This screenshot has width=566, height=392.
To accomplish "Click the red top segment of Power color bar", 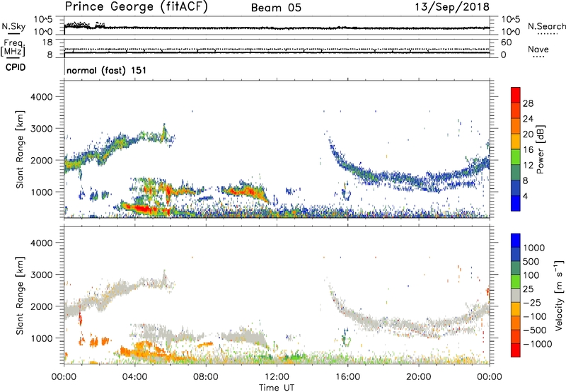I will click(516, 95).
